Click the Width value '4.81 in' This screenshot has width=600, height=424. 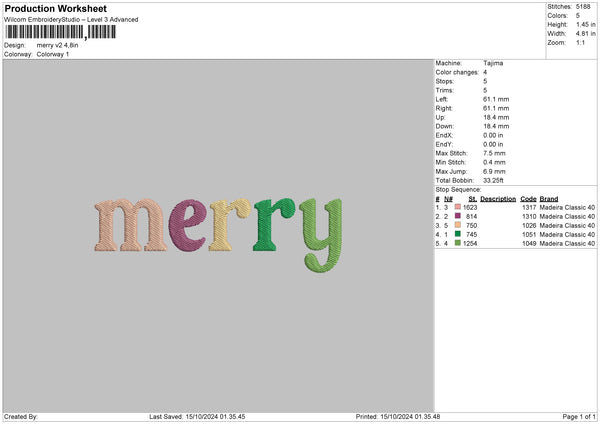[x=586, y=34]
